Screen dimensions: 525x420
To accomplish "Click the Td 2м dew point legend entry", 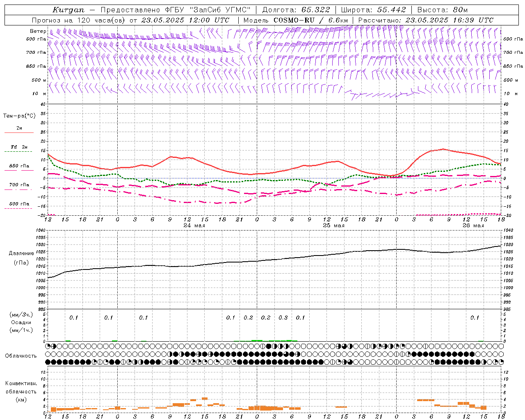I will 19,147.
